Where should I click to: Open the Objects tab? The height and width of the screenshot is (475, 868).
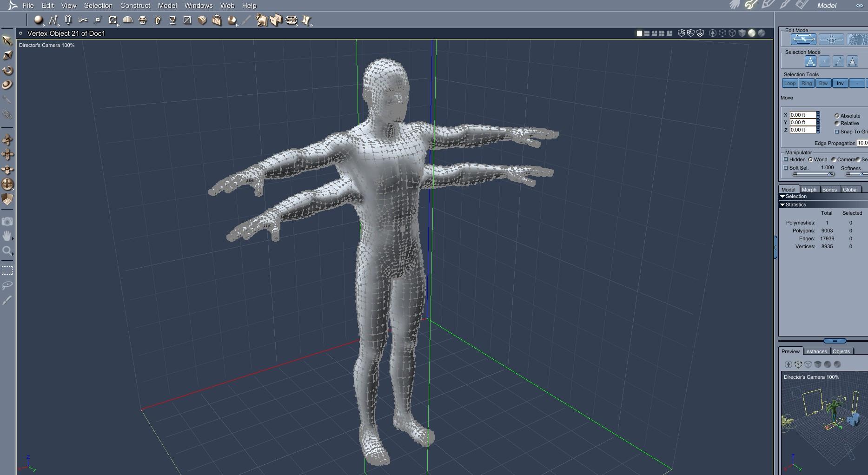841,351
